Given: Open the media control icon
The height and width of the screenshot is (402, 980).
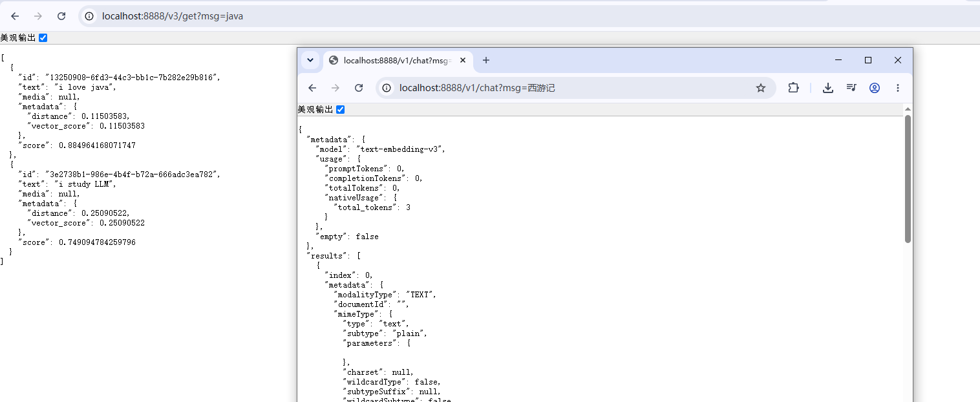Looking at the screenshot, I should pyautogui.click(x=851, y=88).
